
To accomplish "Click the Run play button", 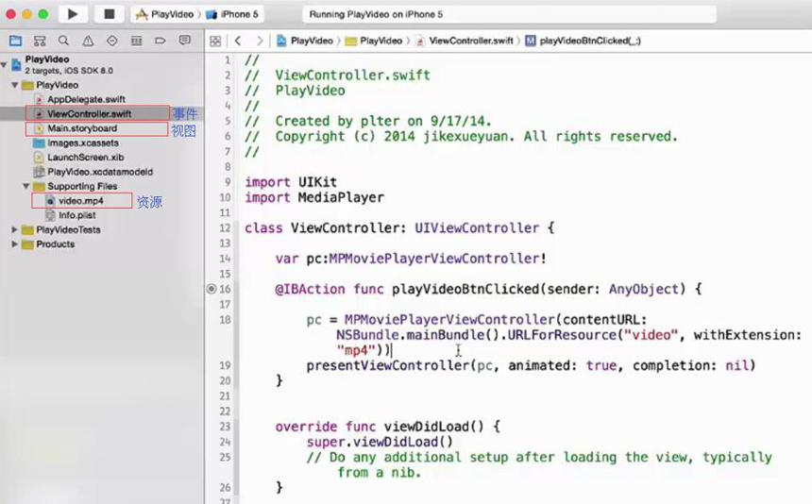I will tap(73, 14).
